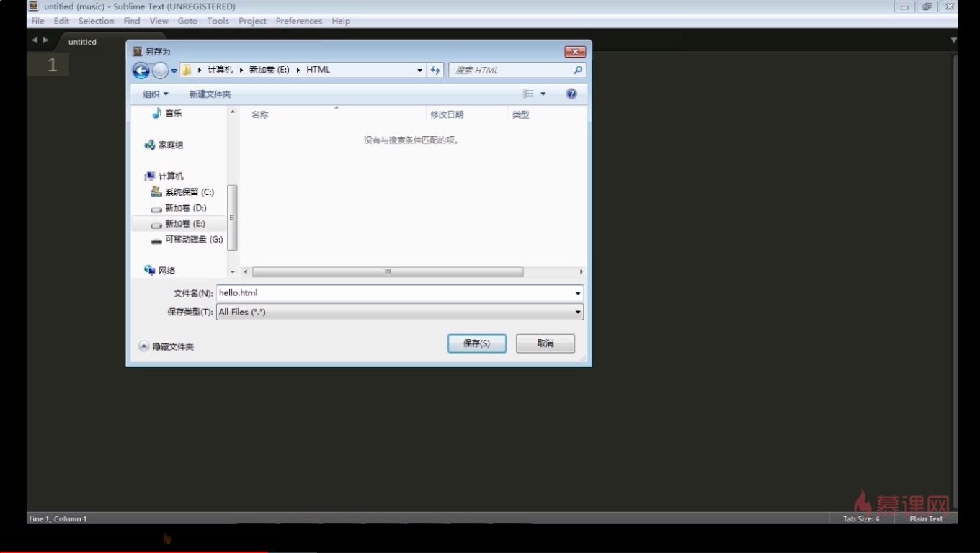980x553 pixels.
Task: Click the 新建文件夹 button
Action: coord(210,94)
